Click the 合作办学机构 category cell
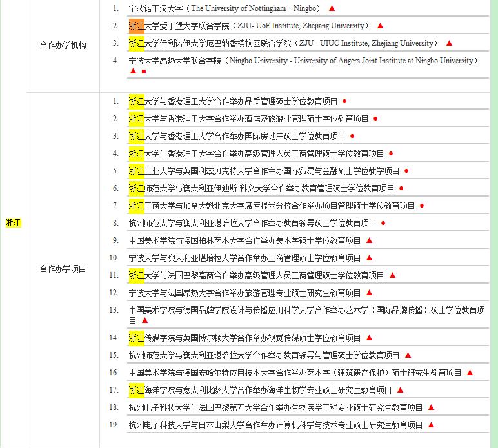 pyautogui.click(x=63, y=46)
